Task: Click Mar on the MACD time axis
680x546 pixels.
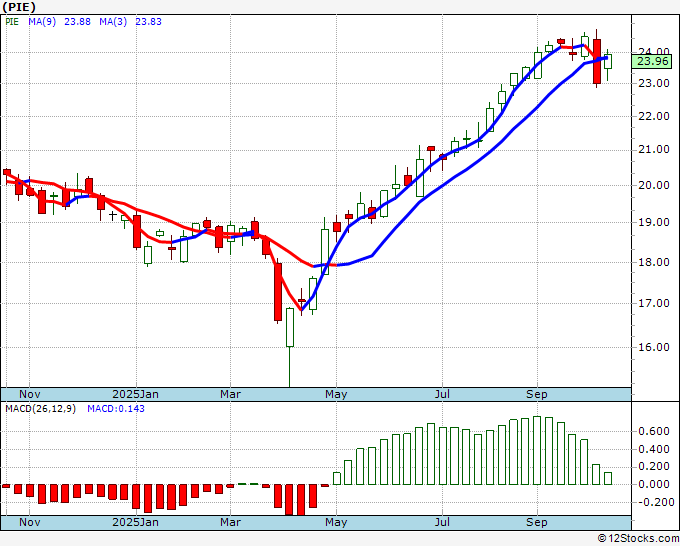Action: tap(230, 522)
